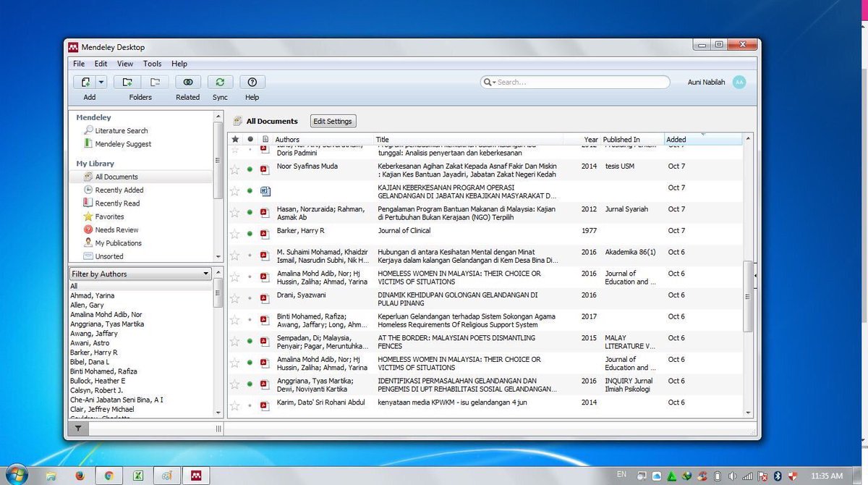Expand the details panel side arrow
This screenshot has height=485, width=868.
tap(755, 276)
